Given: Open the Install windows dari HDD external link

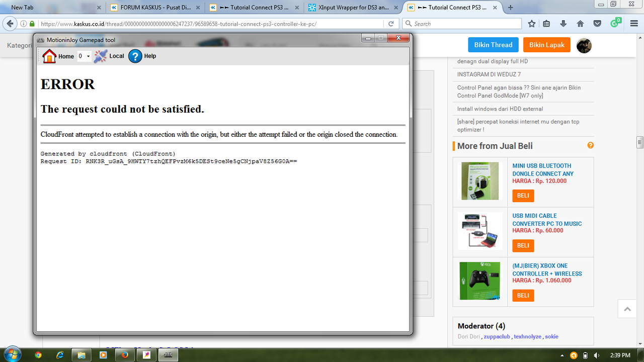Looking at the screenshot, I should (x=500, y=109).
